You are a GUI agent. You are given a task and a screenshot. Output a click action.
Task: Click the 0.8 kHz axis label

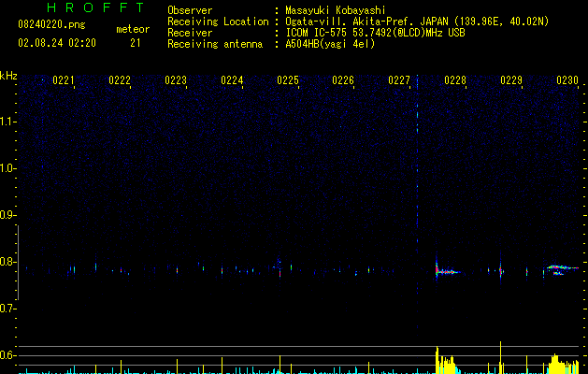point(7,262)
